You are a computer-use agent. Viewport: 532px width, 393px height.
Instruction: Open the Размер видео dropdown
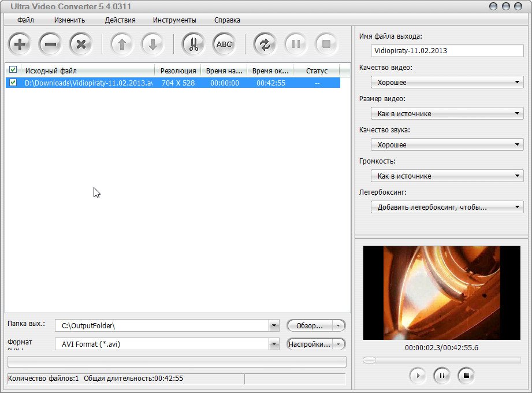pyautogui.click(x=447, y=113)
